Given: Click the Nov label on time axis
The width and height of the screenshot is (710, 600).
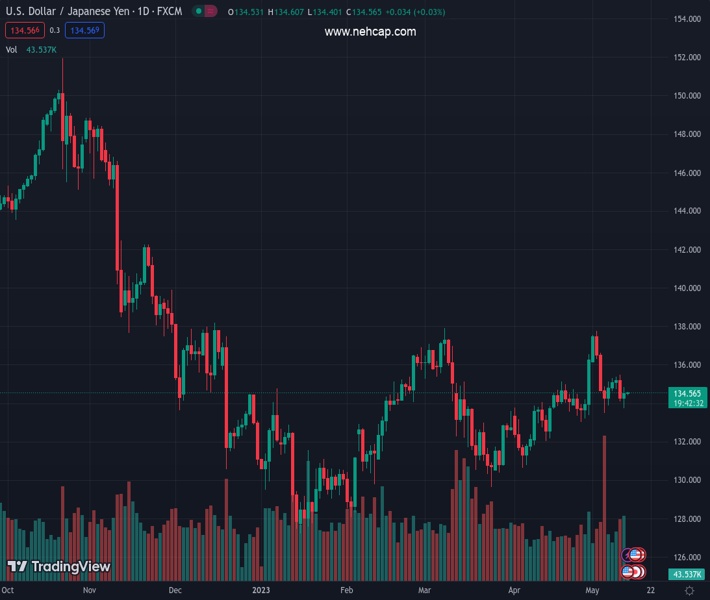Looking at the screenshot, I should [90, 591].
